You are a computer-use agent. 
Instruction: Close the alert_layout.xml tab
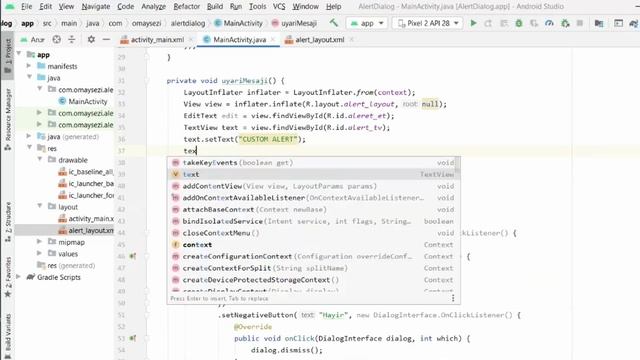tap(351, 40)
